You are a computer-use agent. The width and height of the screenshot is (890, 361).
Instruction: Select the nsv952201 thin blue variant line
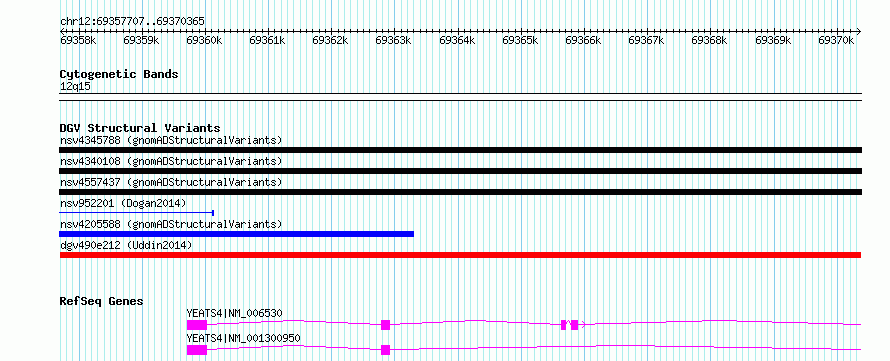coord(137,213)
